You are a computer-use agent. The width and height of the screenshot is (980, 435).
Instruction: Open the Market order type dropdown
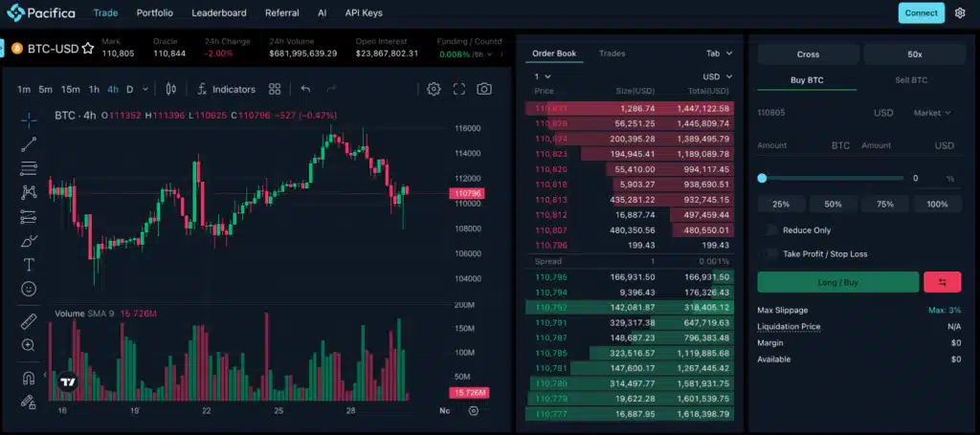pyautogui.click(x=932, y=113)
